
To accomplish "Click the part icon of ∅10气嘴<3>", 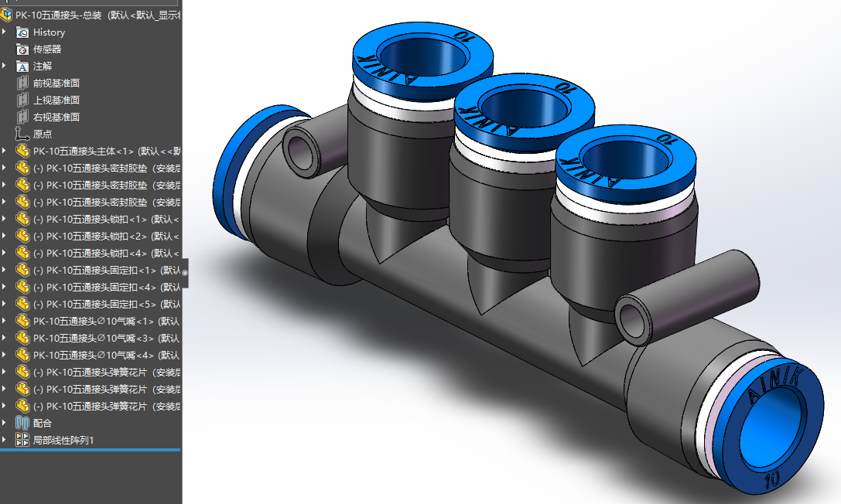I will click(22, 338).
